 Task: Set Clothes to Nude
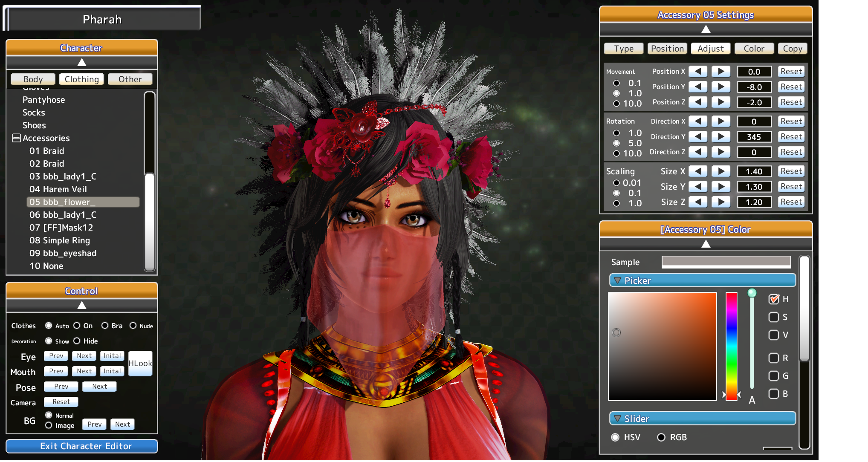click(133, 326)
